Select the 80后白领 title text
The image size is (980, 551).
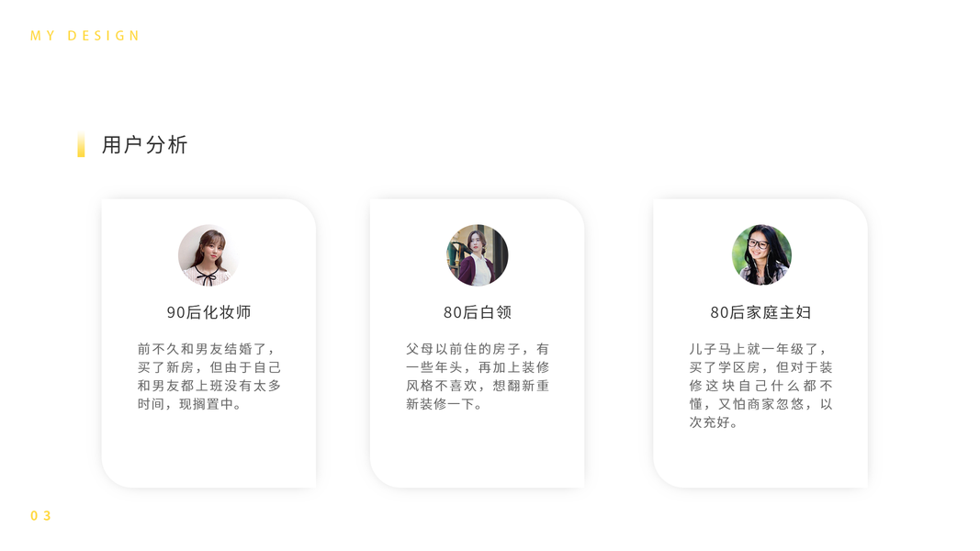[x=478, y=312]
